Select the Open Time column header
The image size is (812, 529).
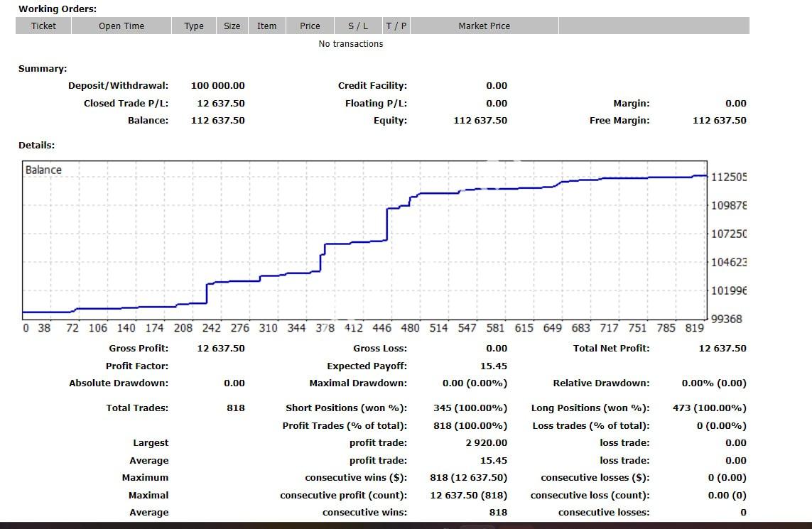tap(121, 26)
